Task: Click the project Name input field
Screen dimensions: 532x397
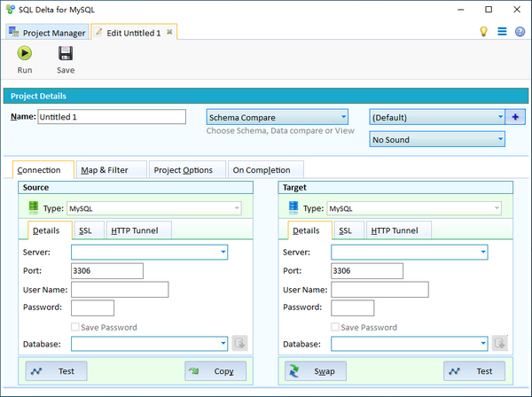Action: [112, 117]
